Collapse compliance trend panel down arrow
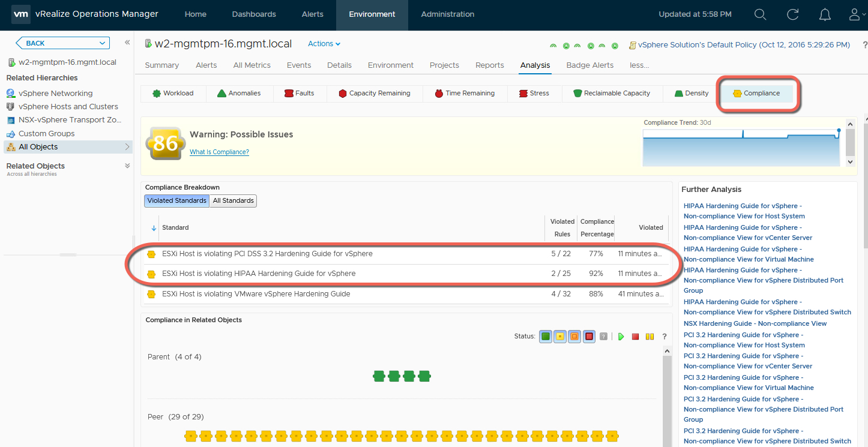The width and height of the screenshot is (868, 447). coord(849,162)
